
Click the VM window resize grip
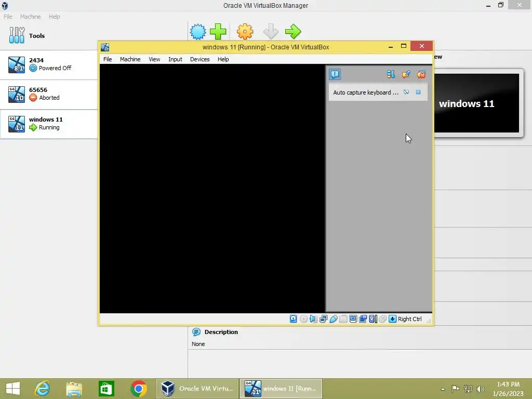429,321
